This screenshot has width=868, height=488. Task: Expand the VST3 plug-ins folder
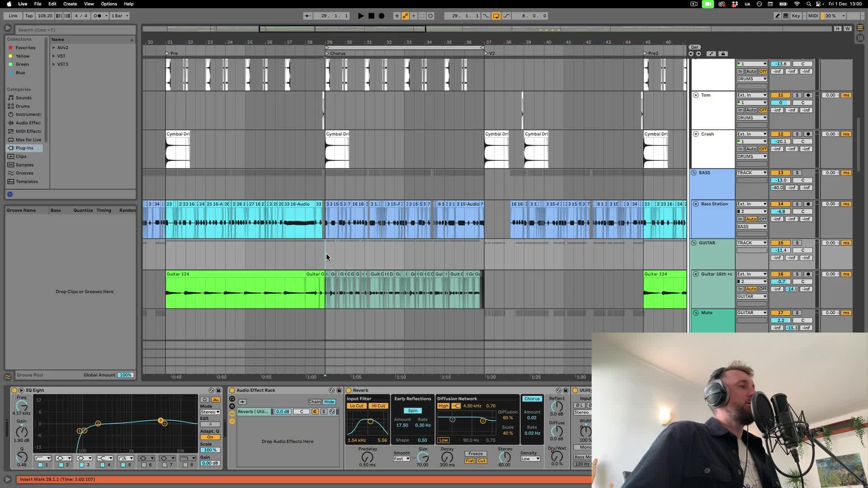click(54, 64)
